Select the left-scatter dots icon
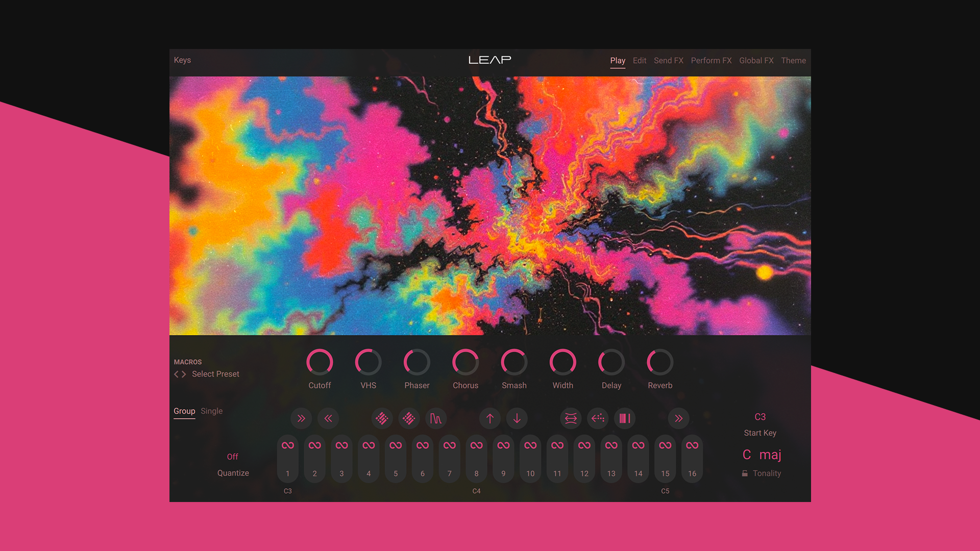The width and height of the screenshot is (980, 551). [x=598, y=418]
